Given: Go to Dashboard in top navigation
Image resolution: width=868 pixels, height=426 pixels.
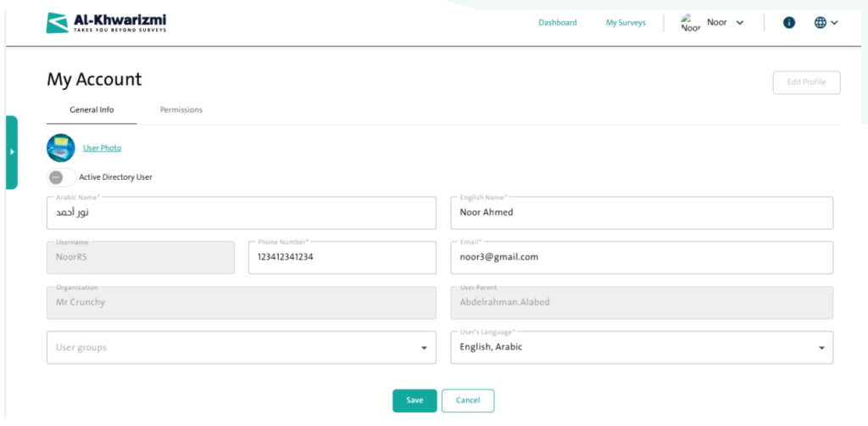Looking at the screenshot, I should pyautogui.click(x=557, y=23).
